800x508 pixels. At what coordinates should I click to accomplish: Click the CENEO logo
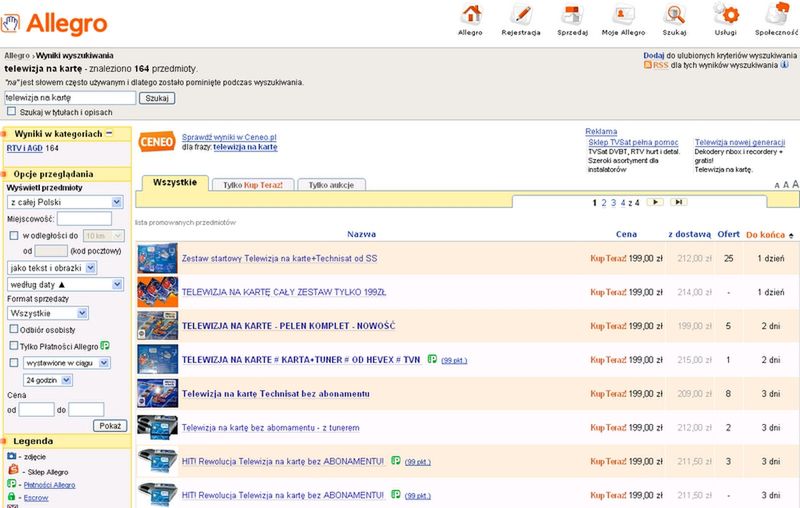[157, 142]
